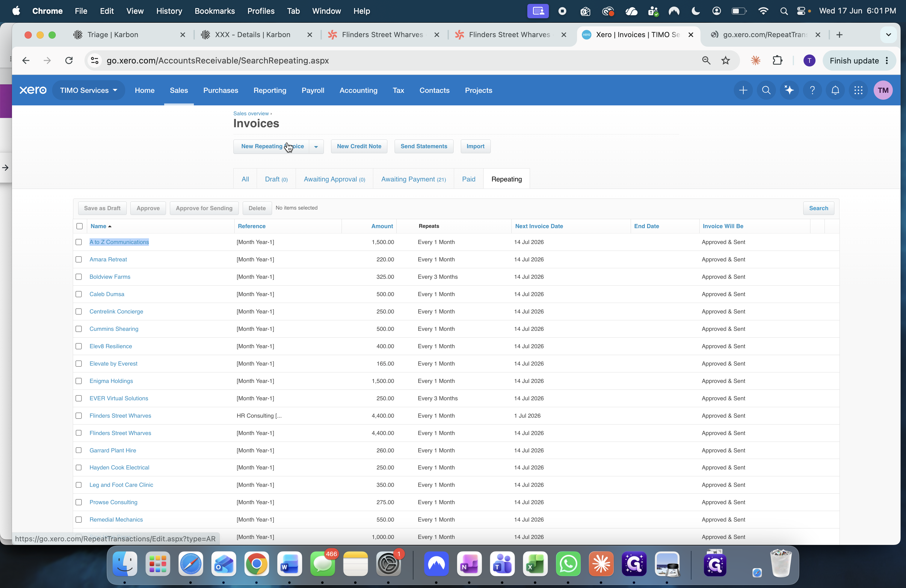Open WhatsApp from the dock
906x588 pixels.
pos(568,564)
